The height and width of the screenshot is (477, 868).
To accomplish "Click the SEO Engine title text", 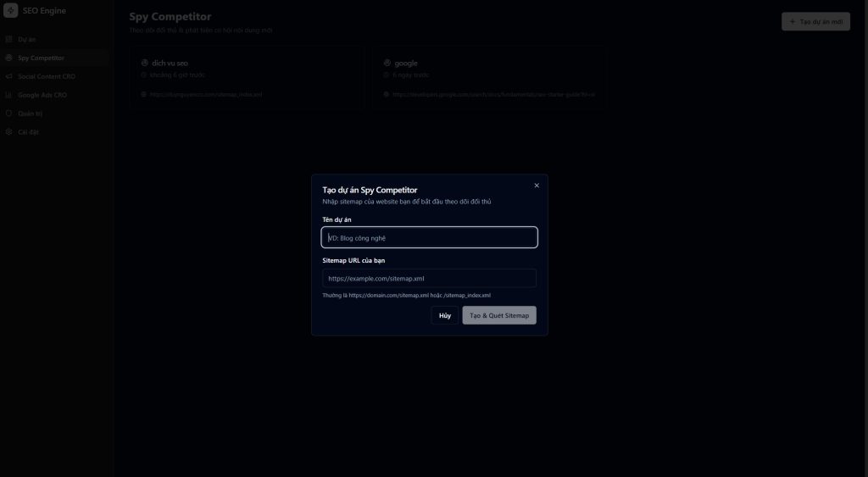I will 44,10.
